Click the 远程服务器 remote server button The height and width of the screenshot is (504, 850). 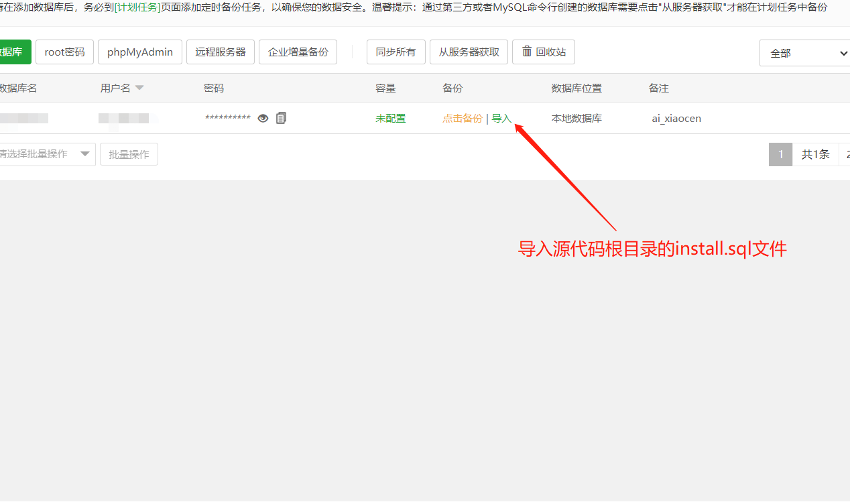[221, 52]
